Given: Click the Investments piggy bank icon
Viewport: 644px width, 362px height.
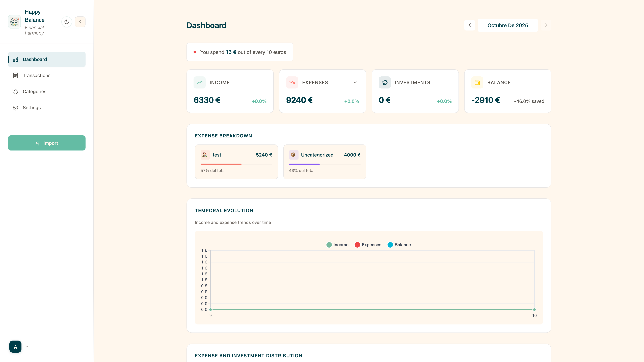Looking at the screenshot, I should (x=385, y=82).
